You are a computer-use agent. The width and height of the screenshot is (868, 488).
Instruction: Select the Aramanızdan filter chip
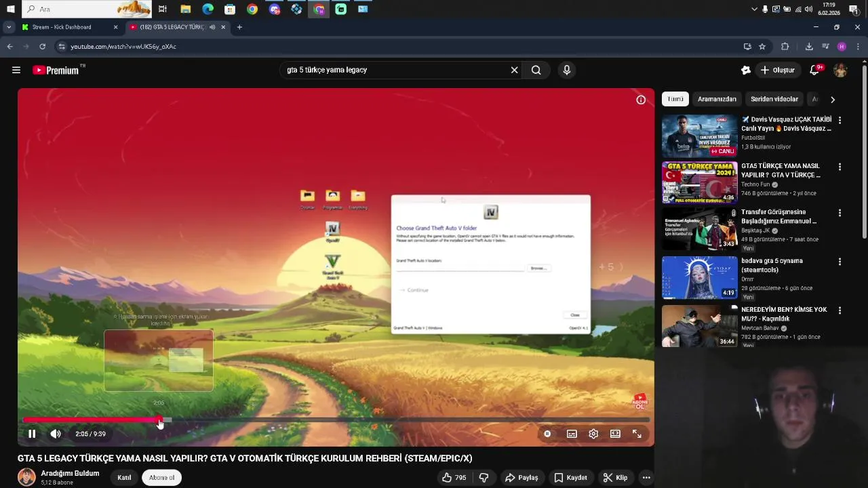tap(717, 99)
